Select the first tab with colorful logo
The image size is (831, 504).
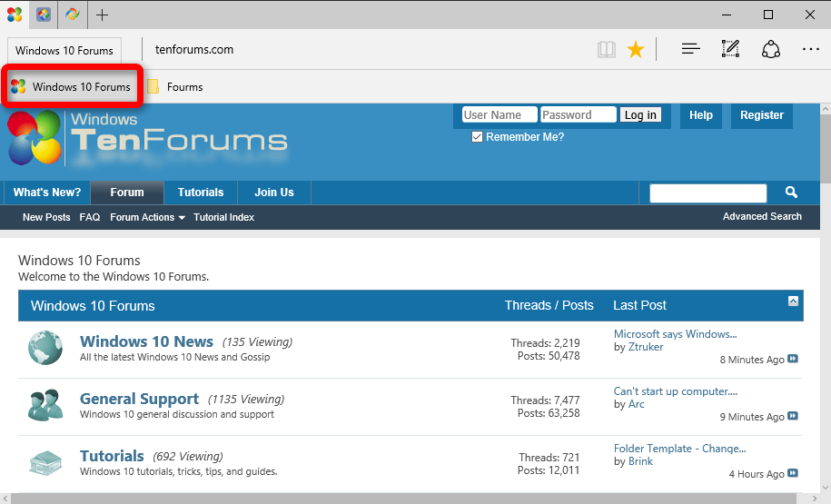15,15
